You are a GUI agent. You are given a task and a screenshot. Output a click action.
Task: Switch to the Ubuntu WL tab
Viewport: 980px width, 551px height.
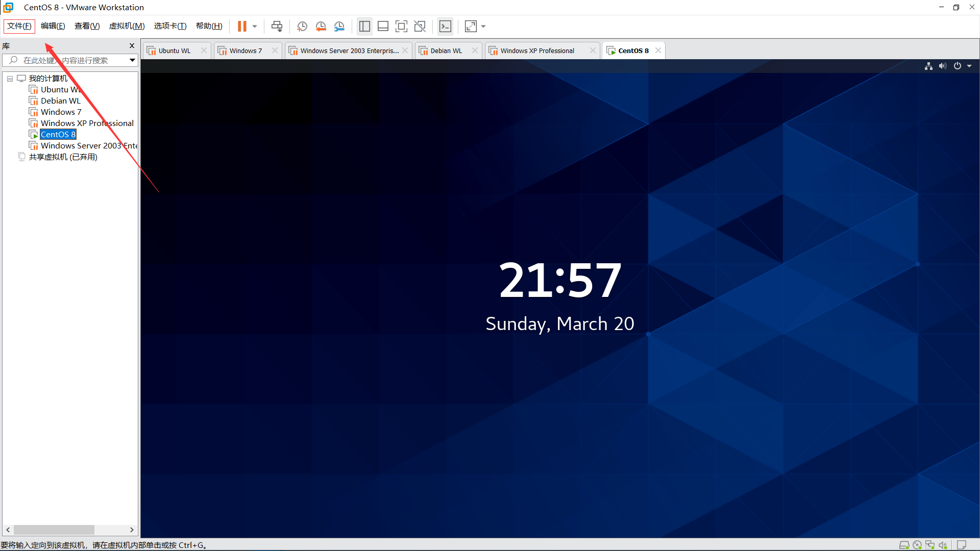tap(175, 51)
